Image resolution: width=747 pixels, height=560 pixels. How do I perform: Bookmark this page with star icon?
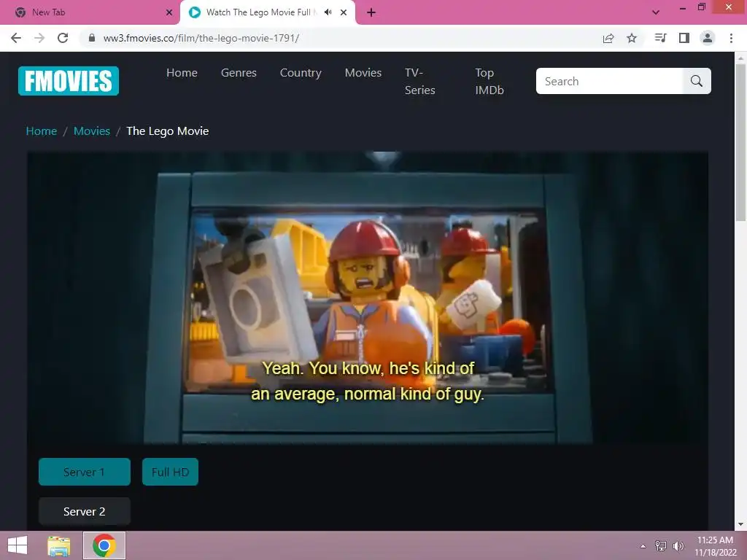pyautogui.click(x=632, y=38)
